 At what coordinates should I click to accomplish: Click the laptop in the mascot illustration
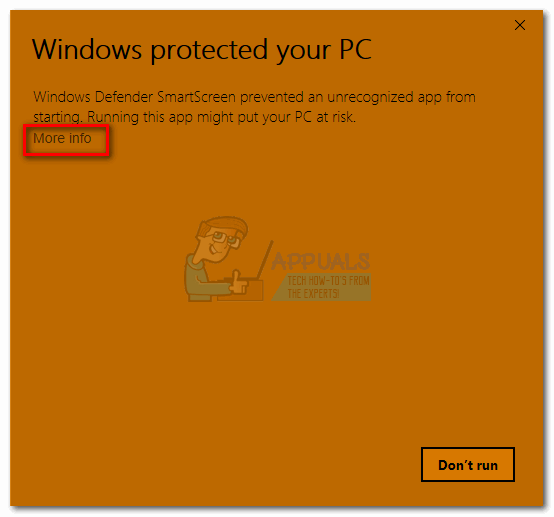[x=247, y=279]
